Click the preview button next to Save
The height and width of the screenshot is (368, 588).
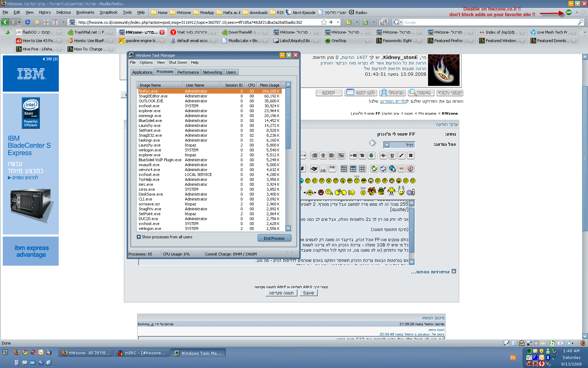coord(281,293)
